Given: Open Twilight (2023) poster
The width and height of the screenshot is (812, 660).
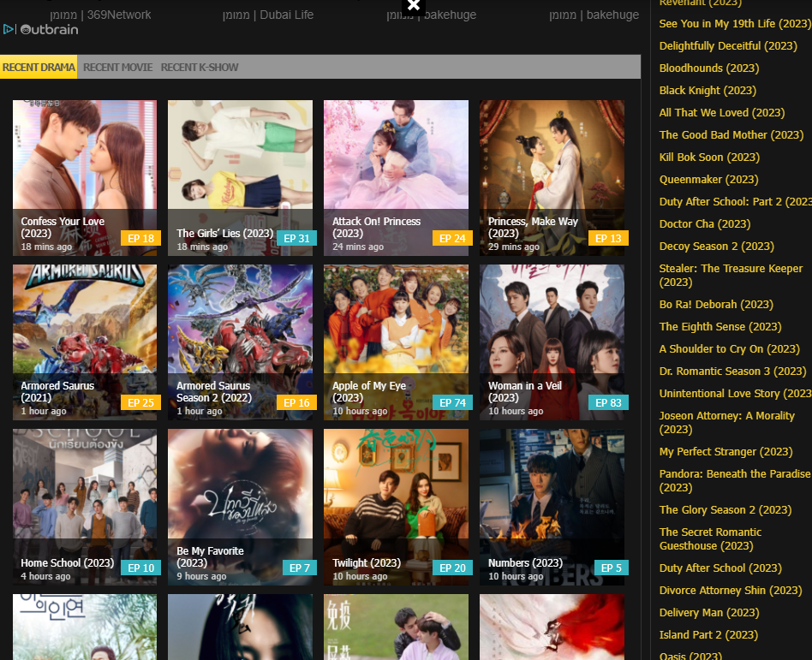Looking at the screenshot, I should pyautogui.click(x=397, y=507).
